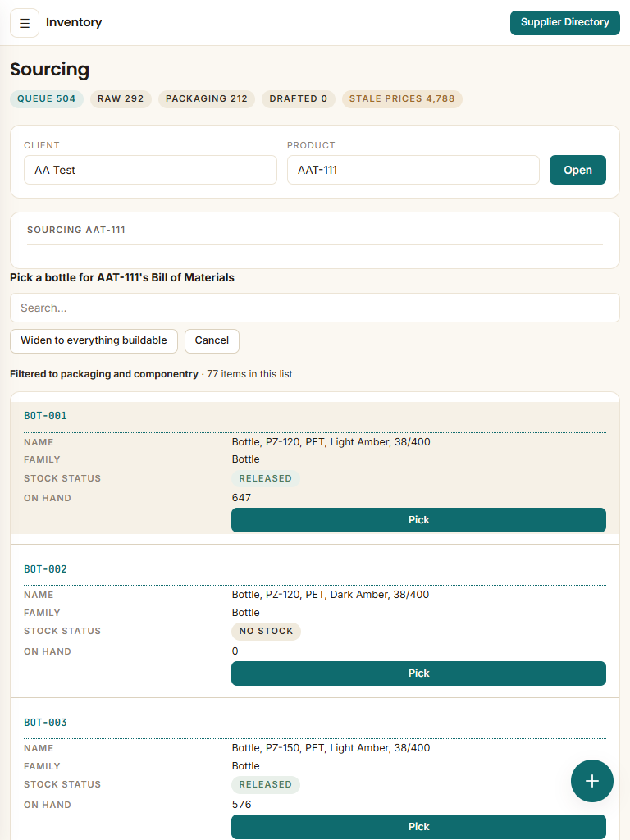
Task: Click Widen to everything buildable
Action: 94,340
